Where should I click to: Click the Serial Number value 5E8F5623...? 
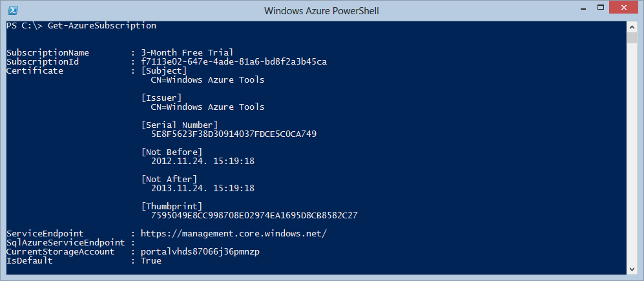(x=234, y=134)
